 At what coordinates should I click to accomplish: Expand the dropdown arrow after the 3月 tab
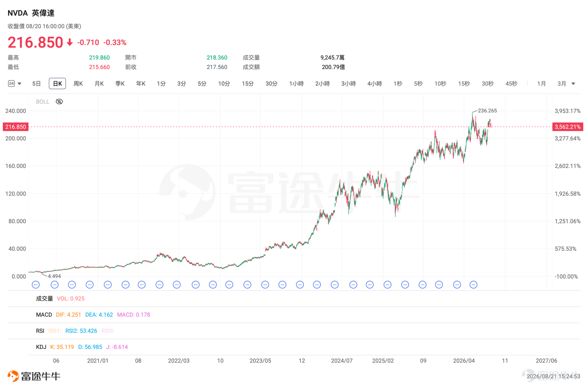pos(573,84)
